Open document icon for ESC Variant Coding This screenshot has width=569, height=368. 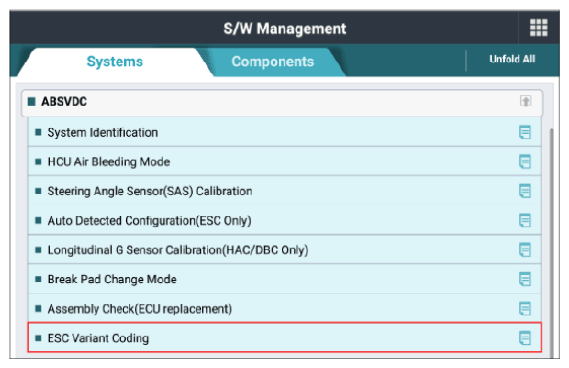pyautogui.click(x=525, y=338)
